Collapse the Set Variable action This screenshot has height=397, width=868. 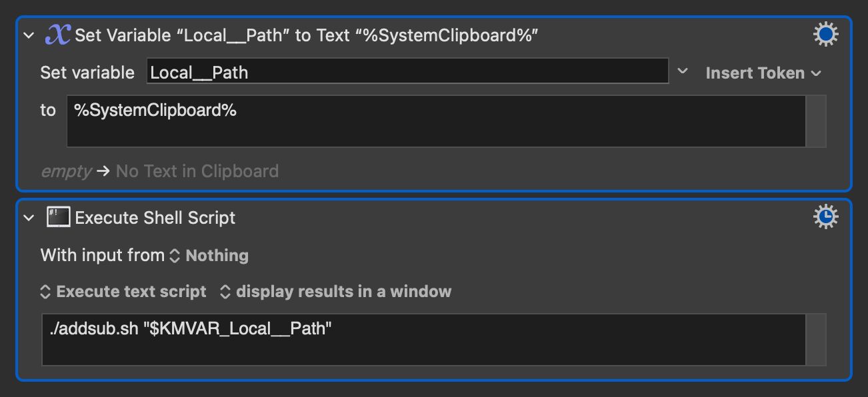click(29, 35)
